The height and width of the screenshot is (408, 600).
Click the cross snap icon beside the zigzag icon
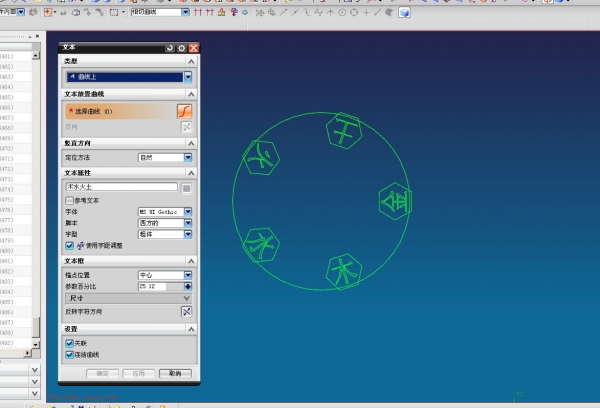point(330,13)
